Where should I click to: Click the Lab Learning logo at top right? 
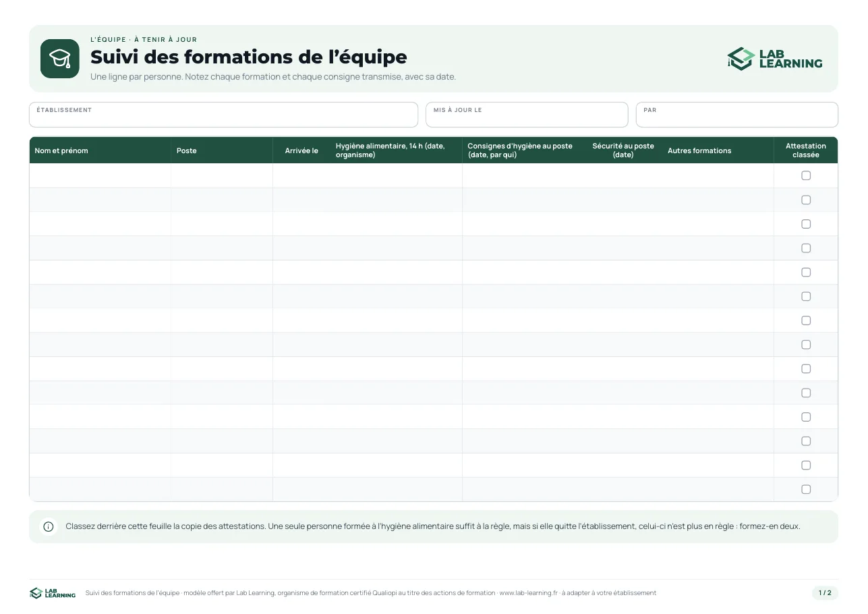click(775, 59)
